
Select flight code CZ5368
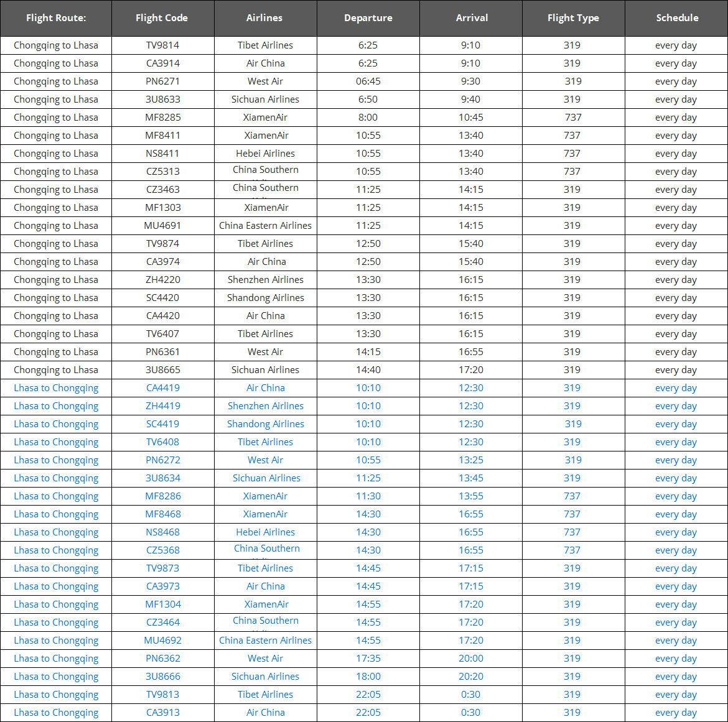click(163, 551)
